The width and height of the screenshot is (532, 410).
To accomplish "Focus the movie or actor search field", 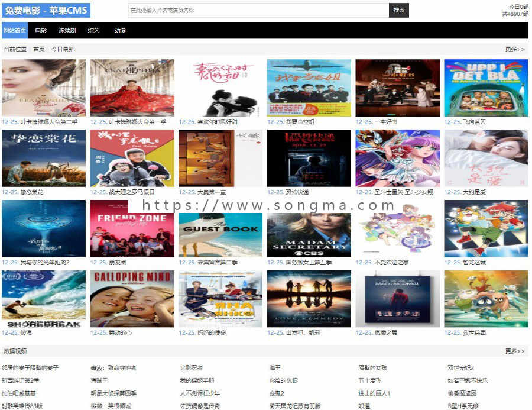I will [x=258, y=11].
